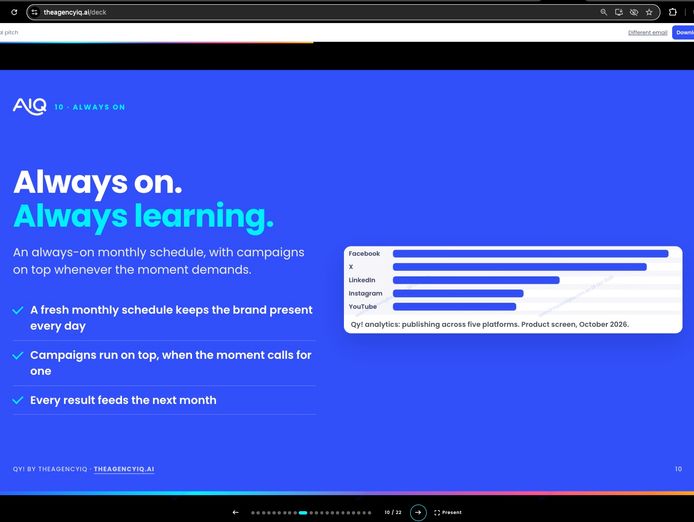Open the browser extensions puzzle icon
Viewport: 694px width, 522px height.
[673, 12]
